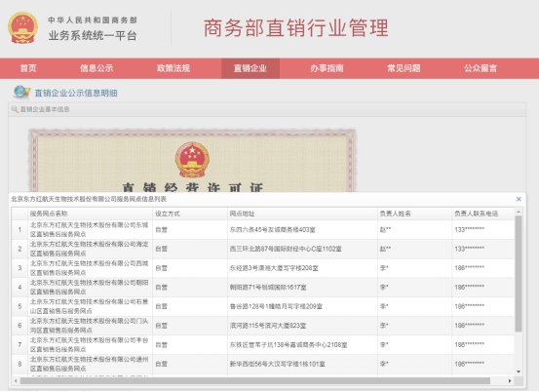
Task: Click the 直销企业公示信息明细 heading link
Action: click(76, 93)
